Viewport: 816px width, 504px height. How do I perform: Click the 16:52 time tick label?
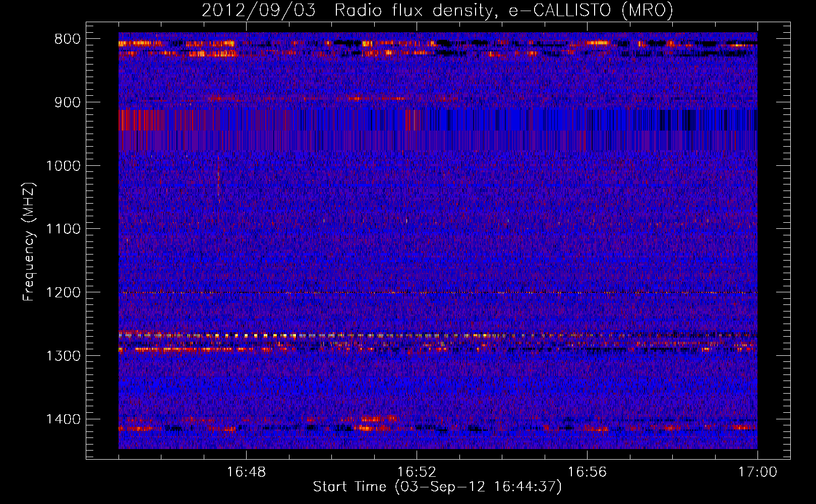[417, 472]
